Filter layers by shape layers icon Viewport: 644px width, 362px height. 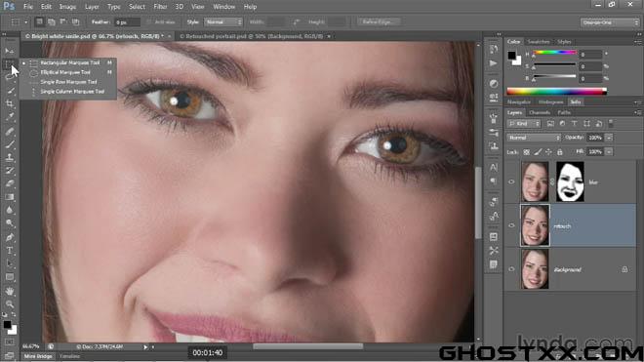point(586,123)
